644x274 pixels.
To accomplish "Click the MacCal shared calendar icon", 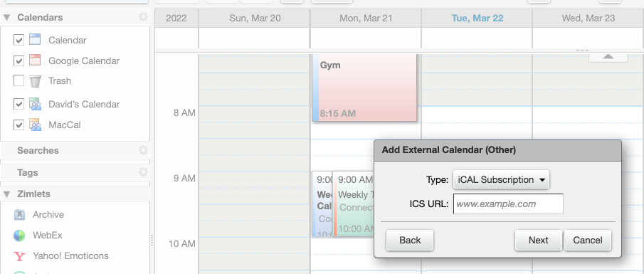I will click(x=35, y=125).
